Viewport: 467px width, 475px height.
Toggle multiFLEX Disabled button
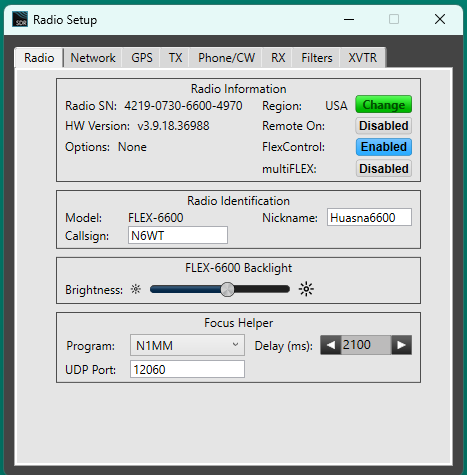pos(384,168)
